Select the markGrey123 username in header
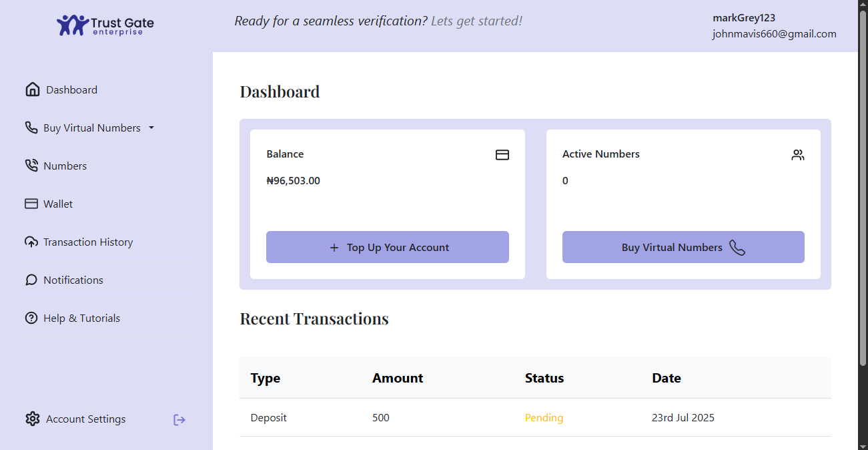The width and height of the screenshot is (868, 450). click(743, 18)
